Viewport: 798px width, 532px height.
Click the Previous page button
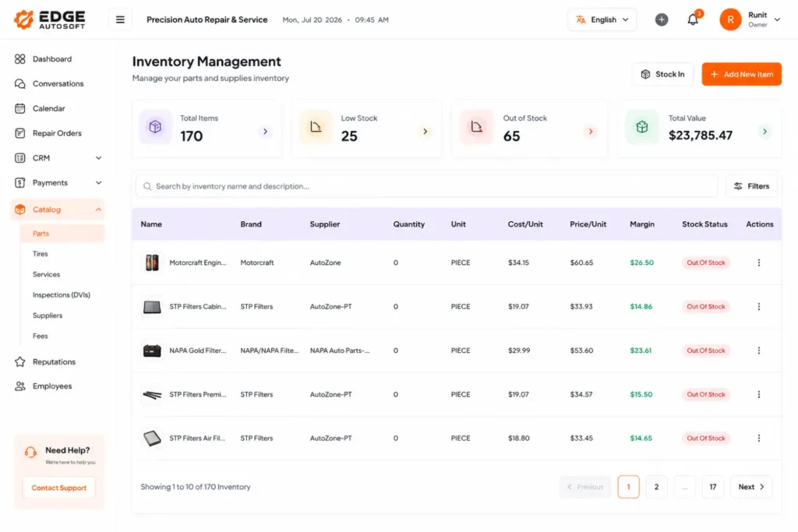(x=584, y=488)
